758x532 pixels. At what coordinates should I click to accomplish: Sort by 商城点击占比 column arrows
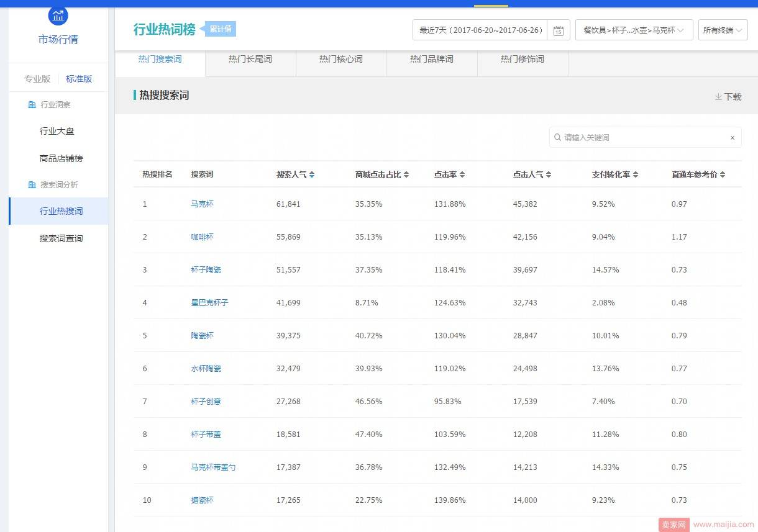coord(406,175)
